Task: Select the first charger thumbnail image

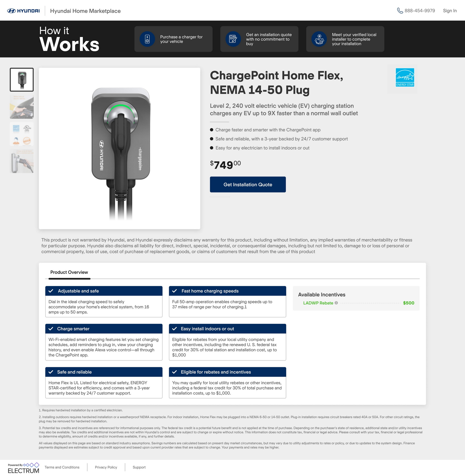Action: pos(22,80)
